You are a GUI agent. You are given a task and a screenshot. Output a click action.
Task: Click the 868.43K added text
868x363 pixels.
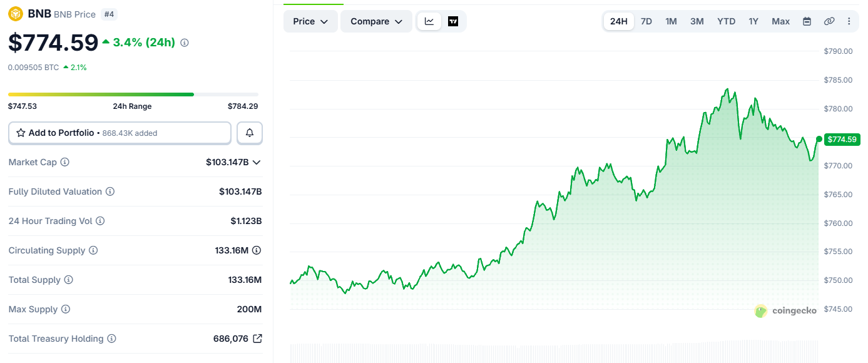point(130,133)
